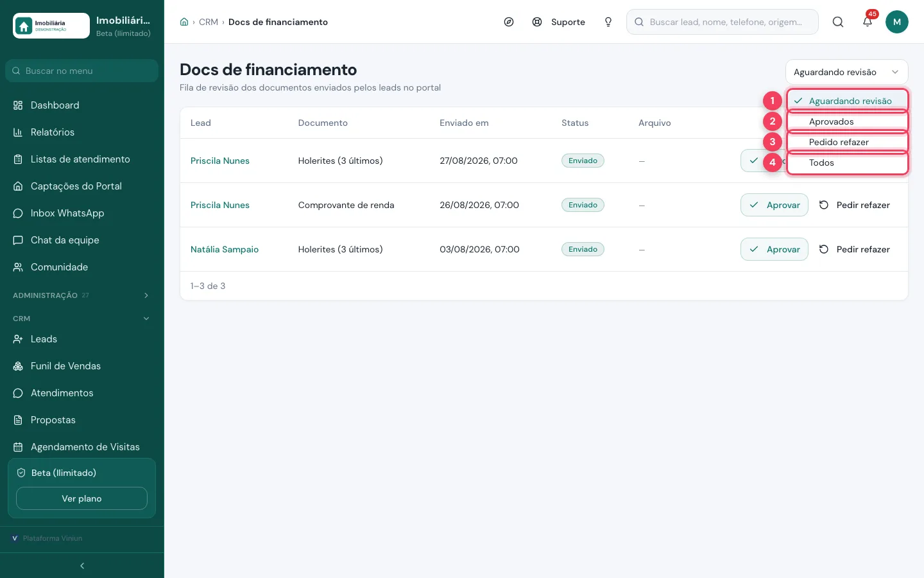Open Propostas page
Viewport: 924px width, 578px height.
[82, 420]
